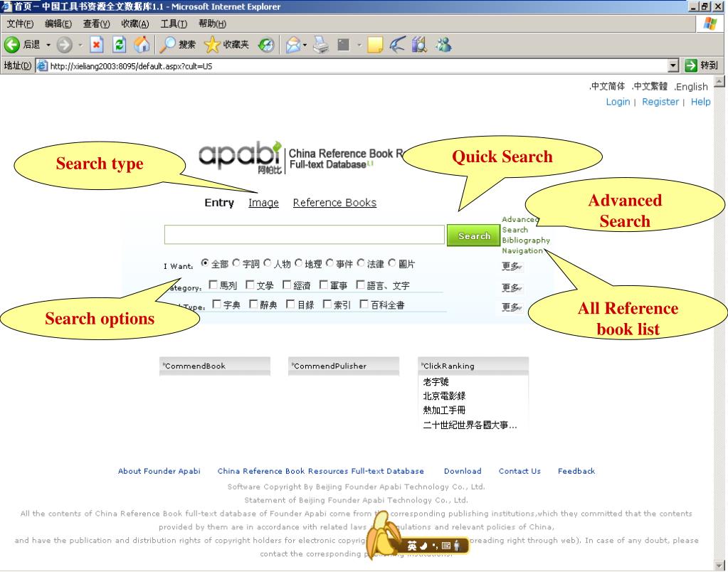Click into the main search text box
Image resolution: width=728 pixels, height=572 pixels.
(x=304, y=235)
